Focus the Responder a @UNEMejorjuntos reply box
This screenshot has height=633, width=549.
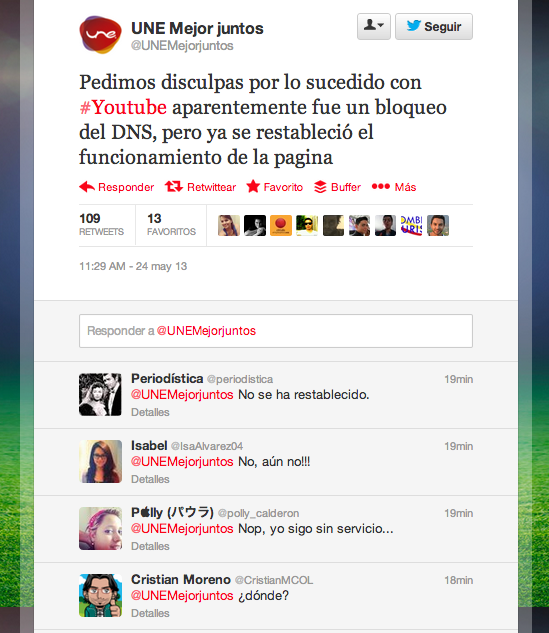(276, 331)
